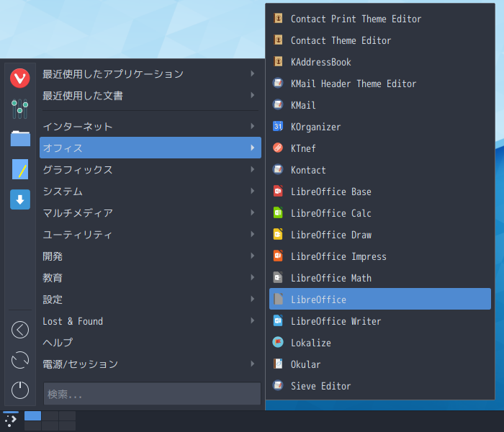The width and height of the screenshot is (504, 432).
Task: Launch LibreOffice Impress
Action: tap(380, 256)
